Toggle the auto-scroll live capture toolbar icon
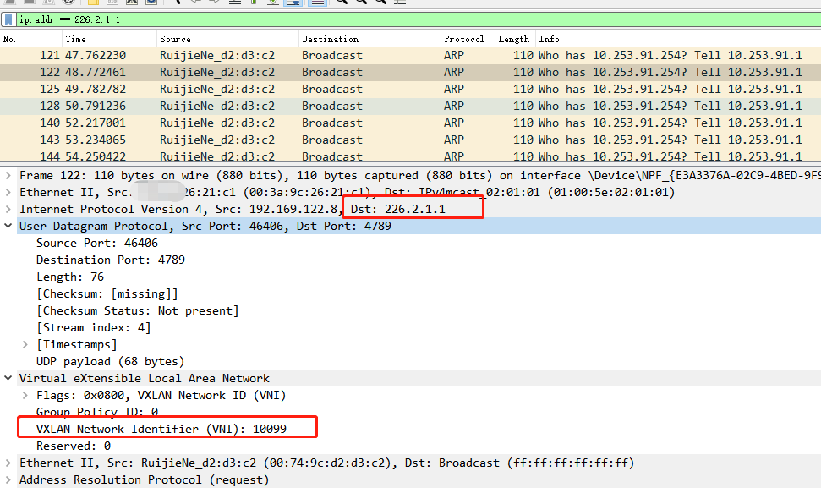This screenshot has height=504, width=821. (293, 3)
